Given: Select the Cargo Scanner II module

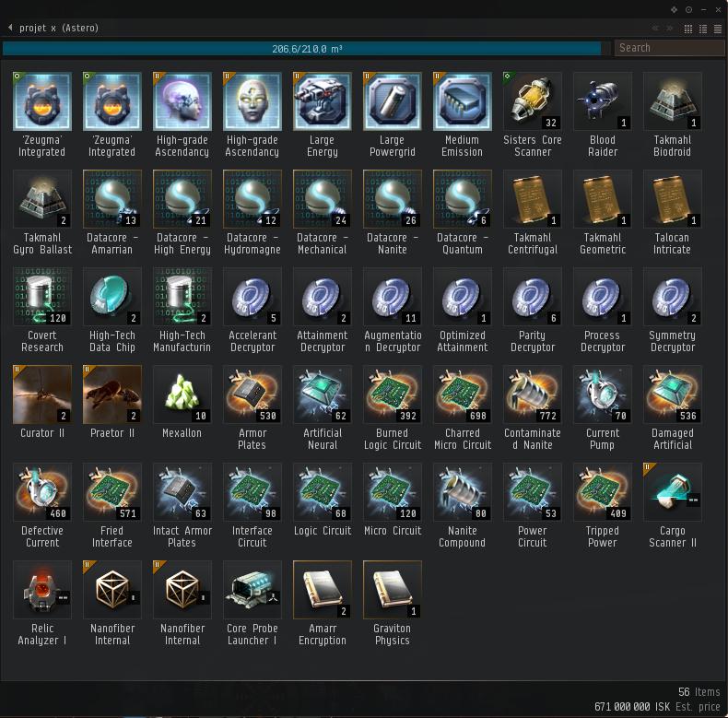Looking at the screenshot, I should point(673,492).
